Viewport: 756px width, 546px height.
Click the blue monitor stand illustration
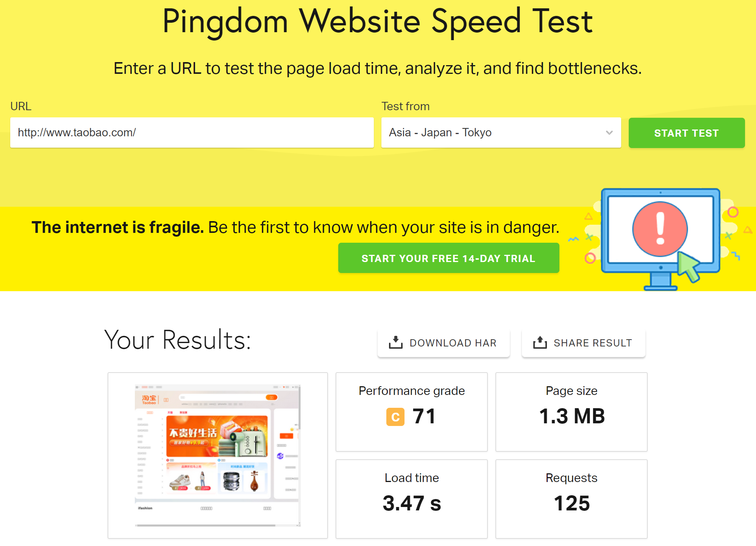(x=661, y=281)
